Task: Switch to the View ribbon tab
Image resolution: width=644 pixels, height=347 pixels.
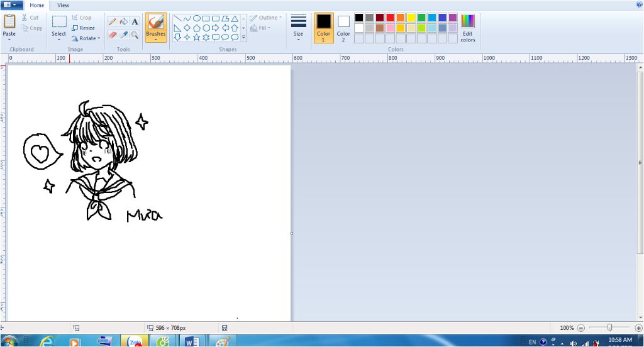Action: pyautogui.click(x=63, y=5)
